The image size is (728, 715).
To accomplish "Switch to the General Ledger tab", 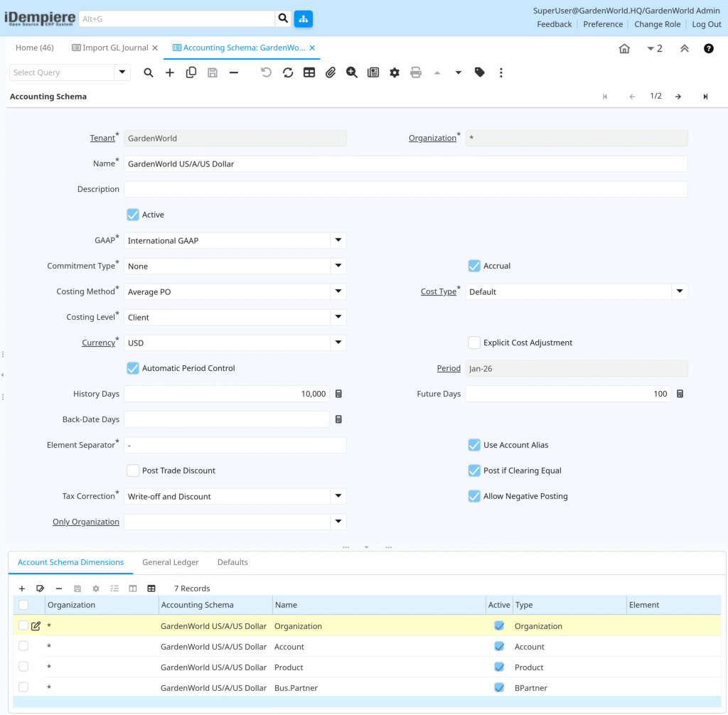I will click(171, 561).
